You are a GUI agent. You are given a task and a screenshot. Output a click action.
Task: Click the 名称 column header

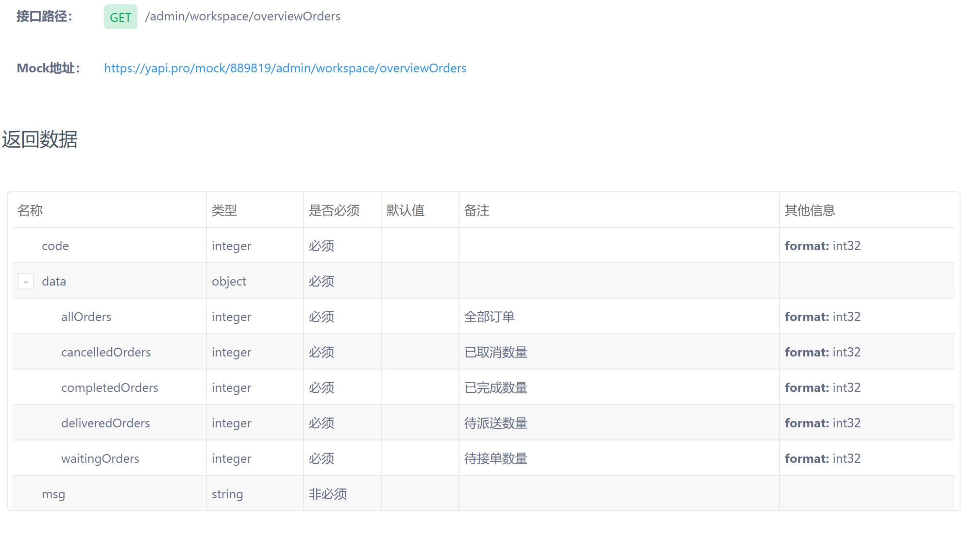30,210
